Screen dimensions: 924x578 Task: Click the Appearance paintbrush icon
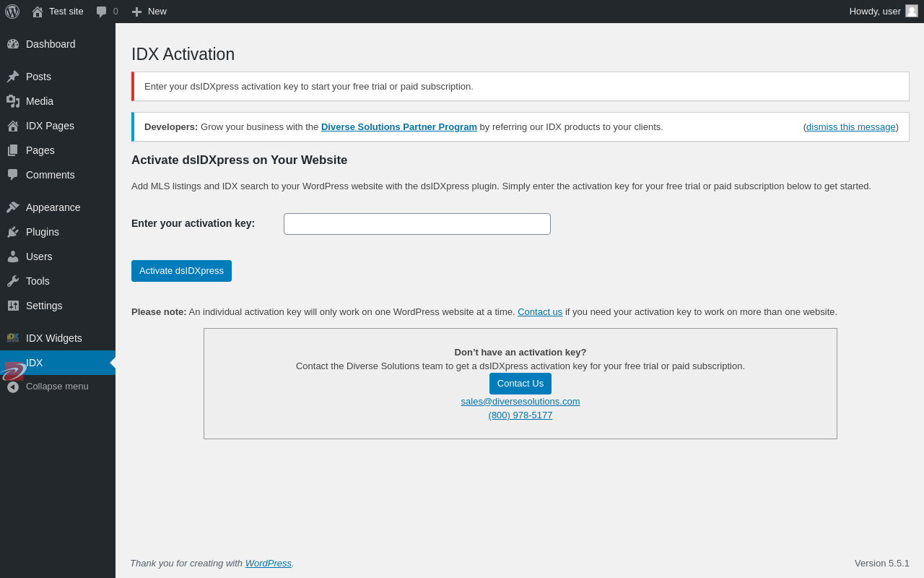[x=13, y=207]
